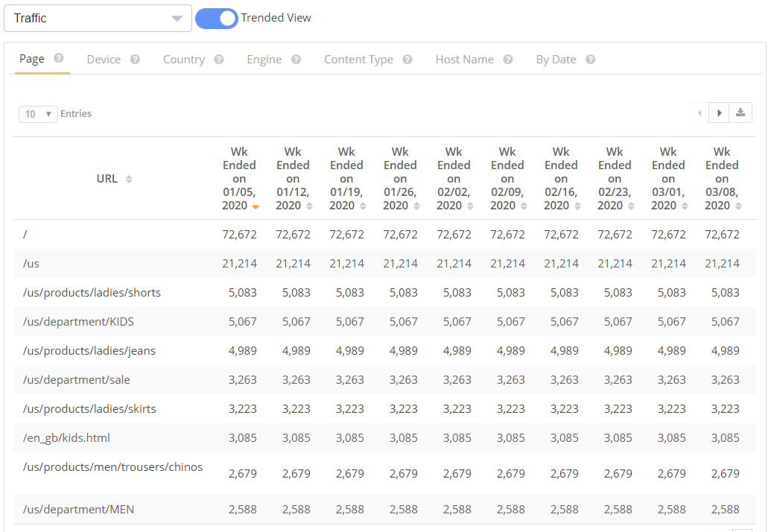771x532 pixels.
Task: Open the By Date tab
Action: tap(556, 60)
